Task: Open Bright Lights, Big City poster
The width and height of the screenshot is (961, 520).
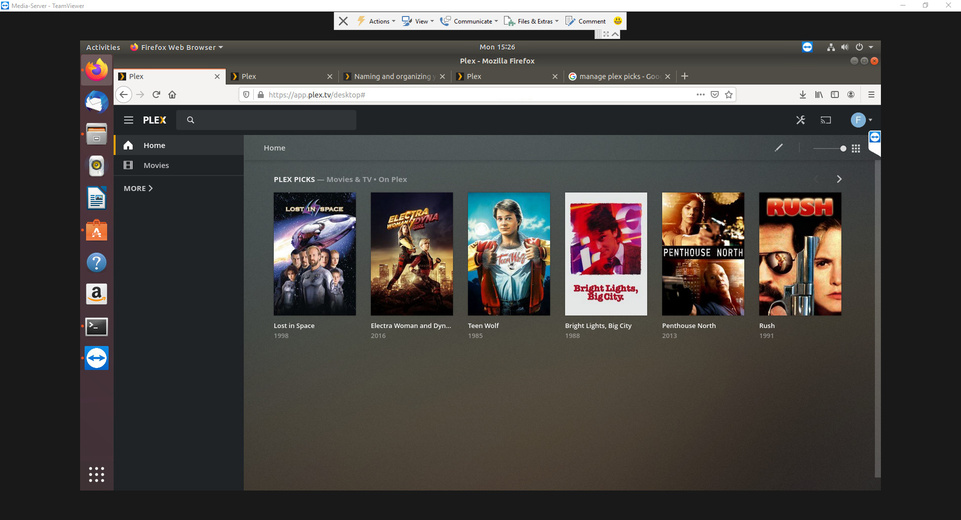Action: click(606, 254)
